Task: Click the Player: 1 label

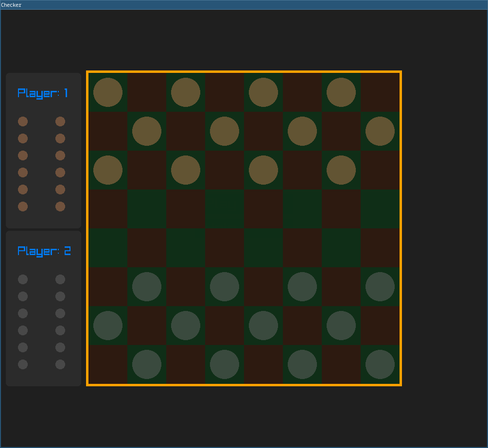Action: 43,93
